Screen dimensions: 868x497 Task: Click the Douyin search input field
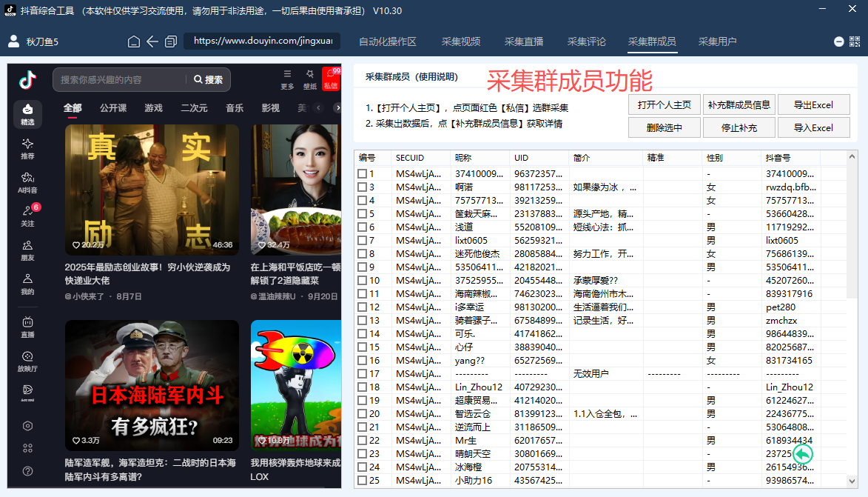121,80
